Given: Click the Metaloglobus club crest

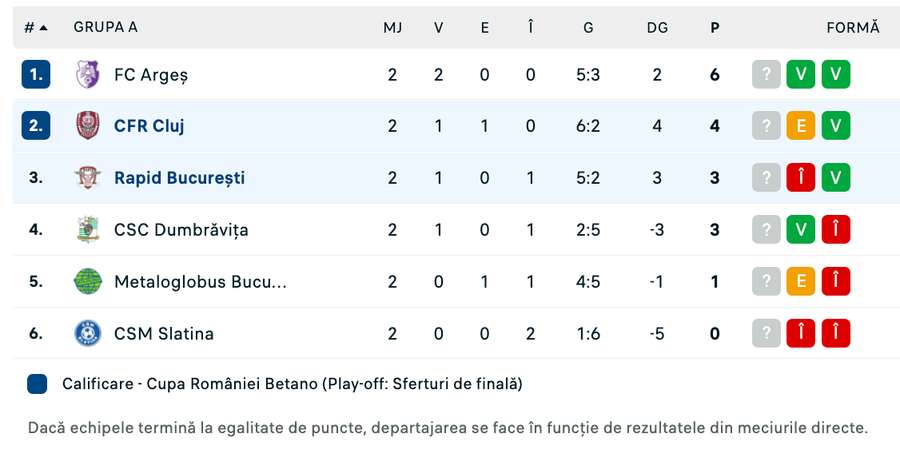Looking at the screenshot, I should (x=88, y=282).
